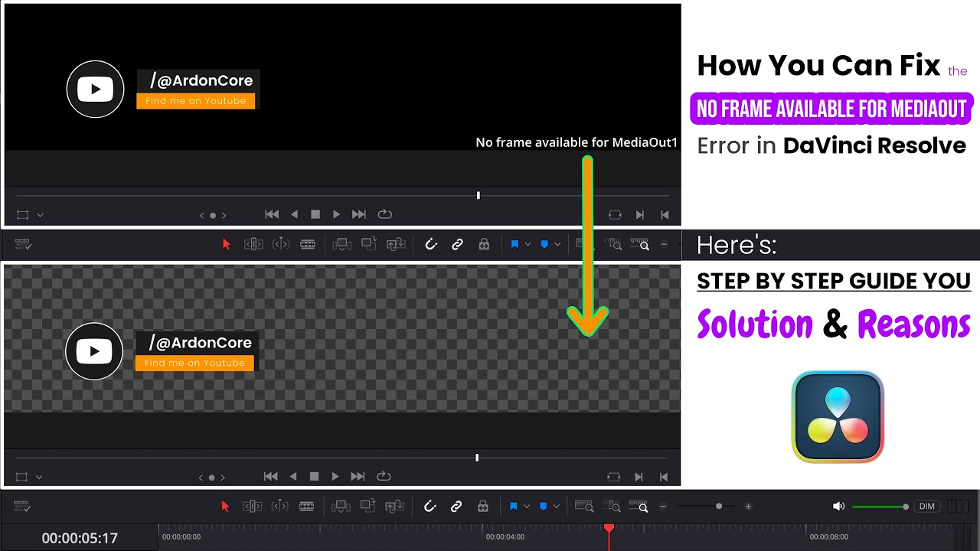This screenshot has width=980, height=551.
Task: Toggle Snapping magnet in middle toolbar
Action: pos(431,244)
